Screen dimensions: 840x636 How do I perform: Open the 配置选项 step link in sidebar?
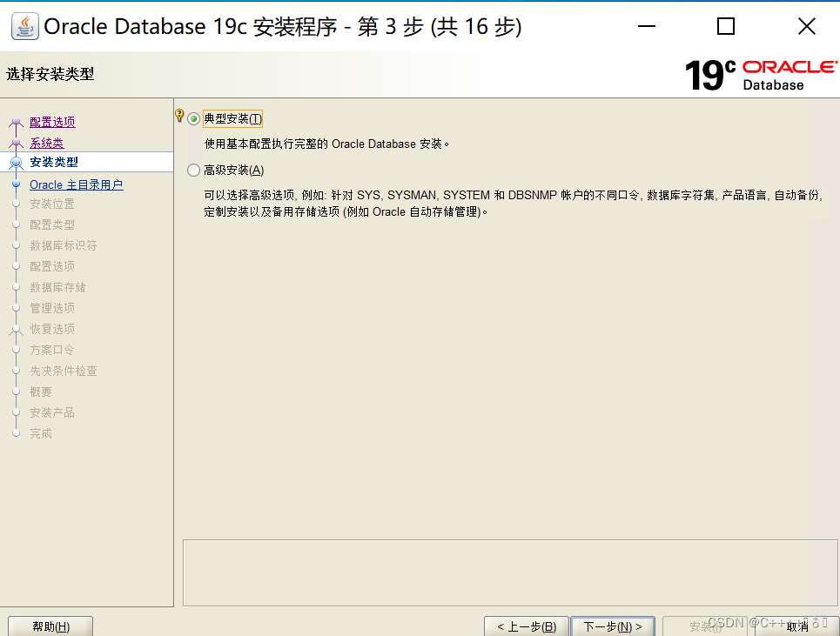(52, 122)
